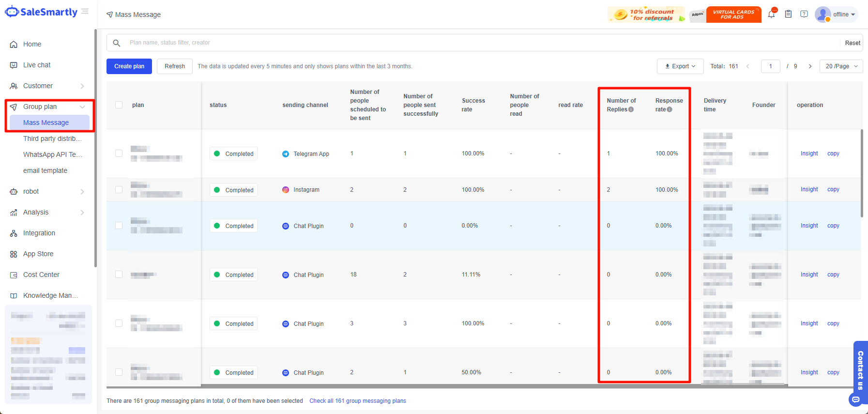Select email template in sidebar

pyautogui.click(x=45, y=170)
